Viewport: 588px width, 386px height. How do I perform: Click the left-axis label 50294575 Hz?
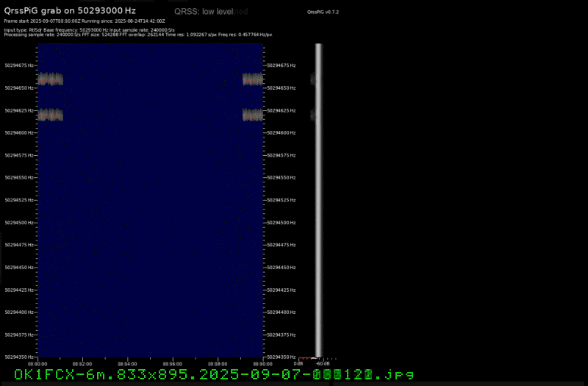(x=19, y=155)
